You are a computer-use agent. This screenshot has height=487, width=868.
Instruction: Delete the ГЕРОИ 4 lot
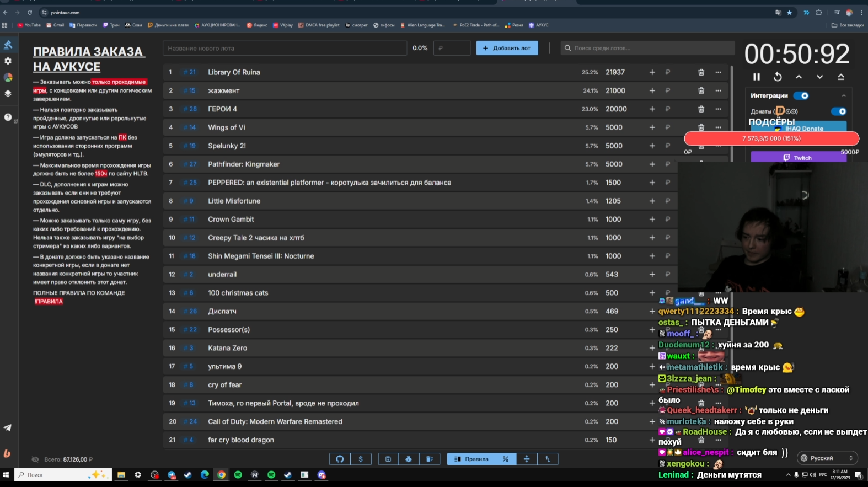(x=701, y=109)
